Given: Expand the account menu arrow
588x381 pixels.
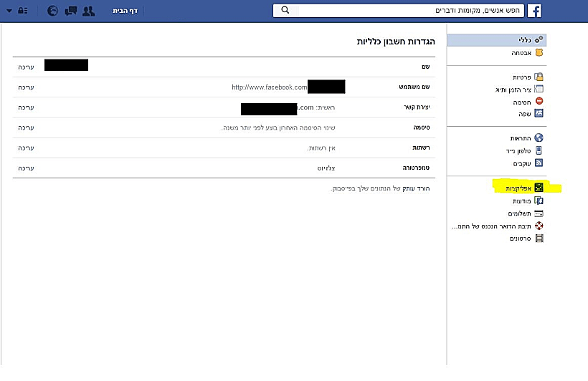Looking at the screenshot, I should 9,11.
